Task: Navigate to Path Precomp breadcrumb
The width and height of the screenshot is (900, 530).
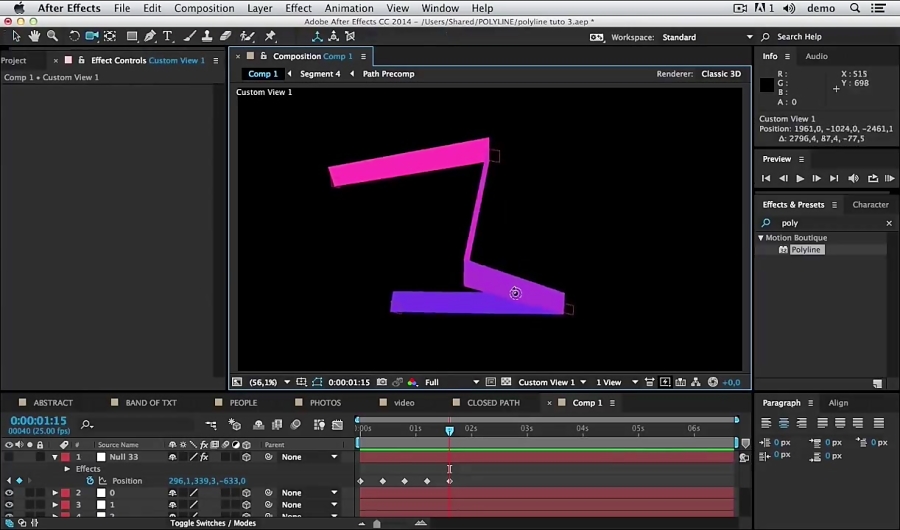Action: pyautogui.click(x=388, y=73)
